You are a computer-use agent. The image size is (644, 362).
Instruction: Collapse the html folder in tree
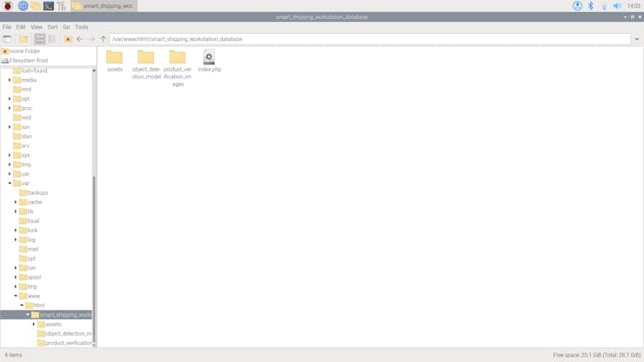click(22, 305)
